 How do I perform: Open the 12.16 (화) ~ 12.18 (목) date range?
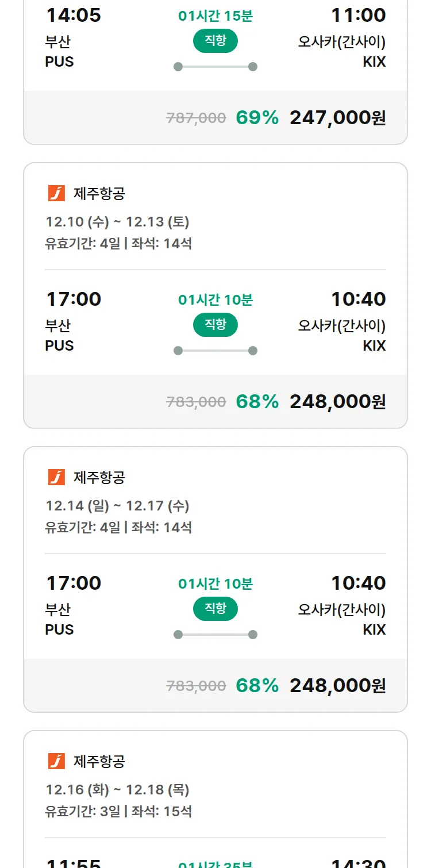click(117, 790)
